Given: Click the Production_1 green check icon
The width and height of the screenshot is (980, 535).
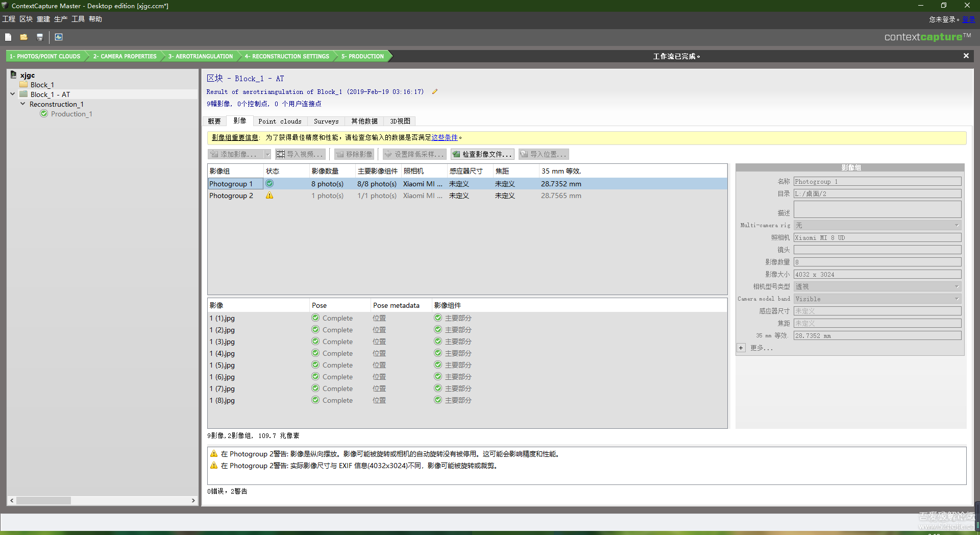Looking at the screenshot, I should (x=44, y=114).
